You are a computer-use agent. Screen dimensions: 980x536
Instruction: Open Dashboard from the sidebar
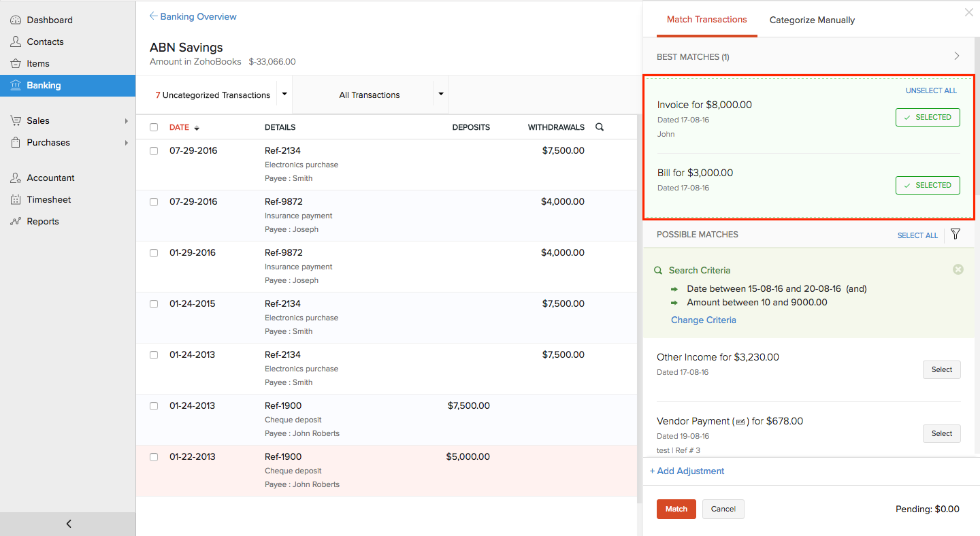pos(48,20)
